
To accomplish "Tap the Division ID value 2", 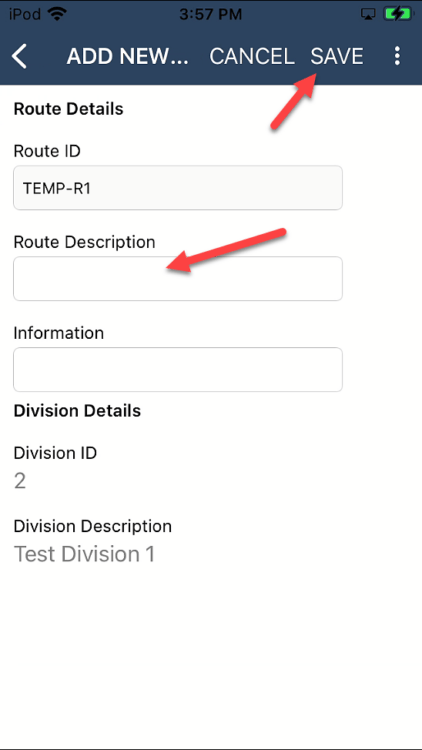I will coord(20,481).
